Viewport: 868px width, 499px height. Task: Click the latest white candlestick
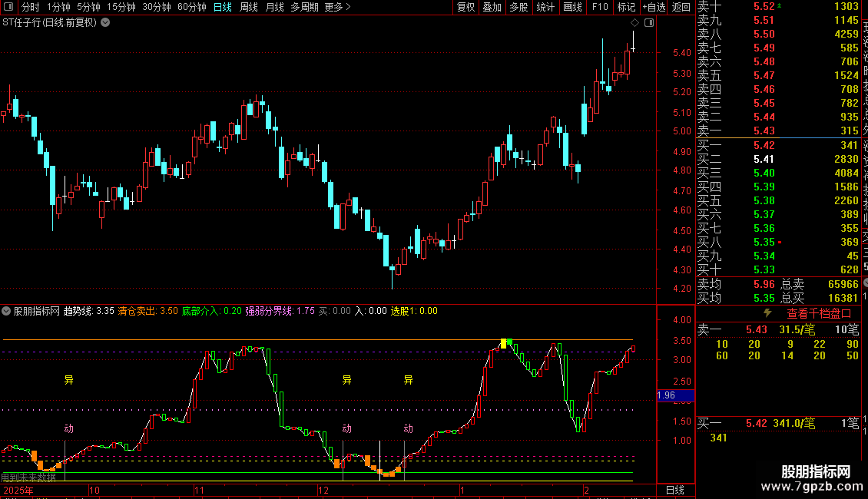633,41
